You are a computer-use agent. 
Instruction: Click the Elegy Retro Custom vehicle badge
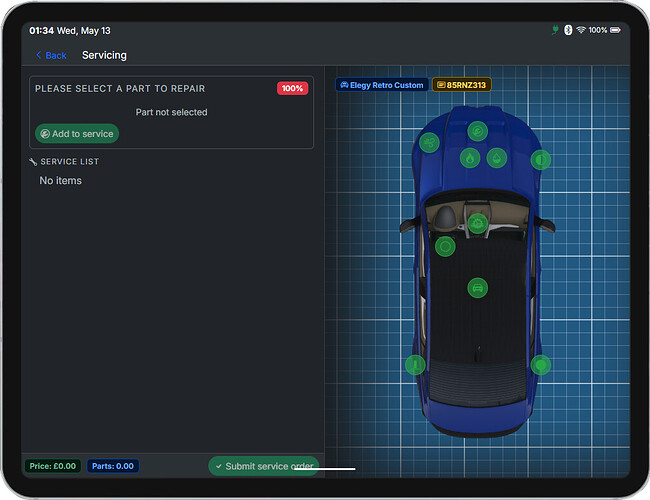pyautogui.click(x=382, y=85)
